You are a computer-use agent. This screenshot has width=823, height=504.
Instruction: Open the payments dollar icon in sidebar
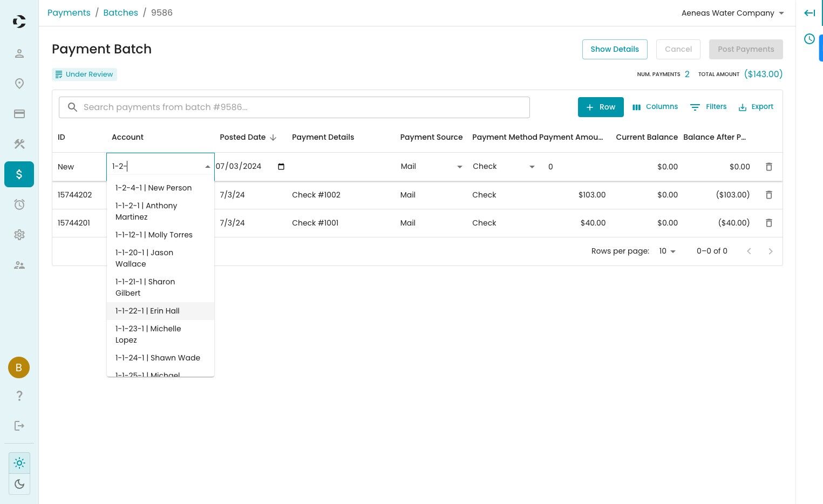pyautogui.click(x=19, y=174)
